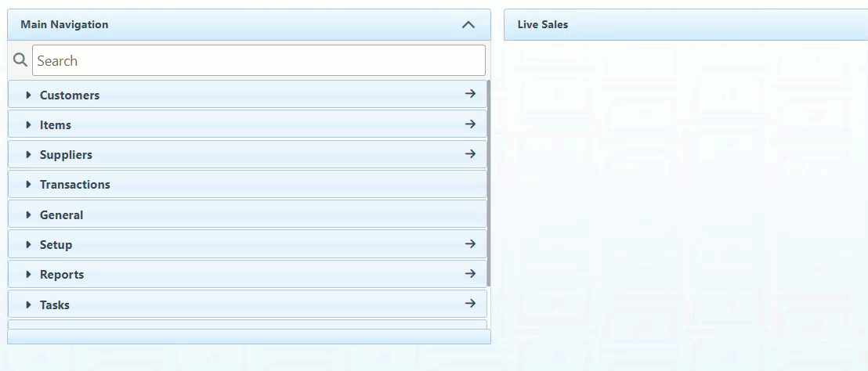Expand the Setup disclosure triangle

(29, 245)
